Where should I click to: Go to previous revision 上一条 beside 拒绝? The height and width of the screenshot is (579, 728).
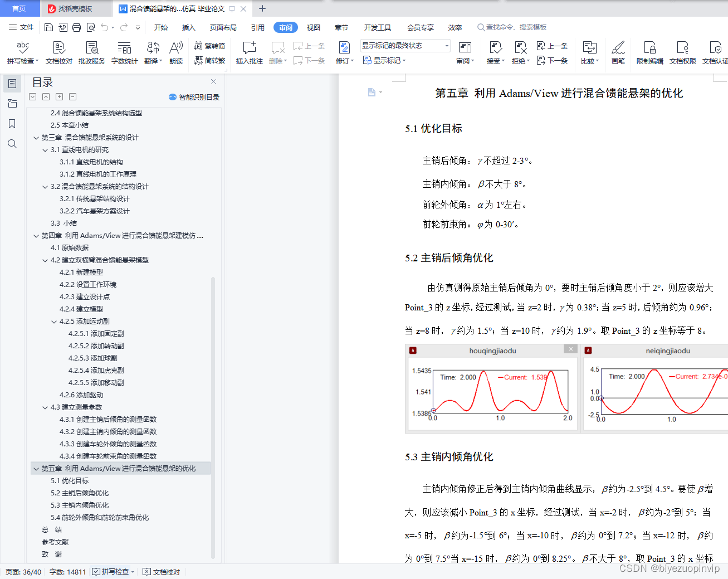pyautogui.click(x=552, y=46)
